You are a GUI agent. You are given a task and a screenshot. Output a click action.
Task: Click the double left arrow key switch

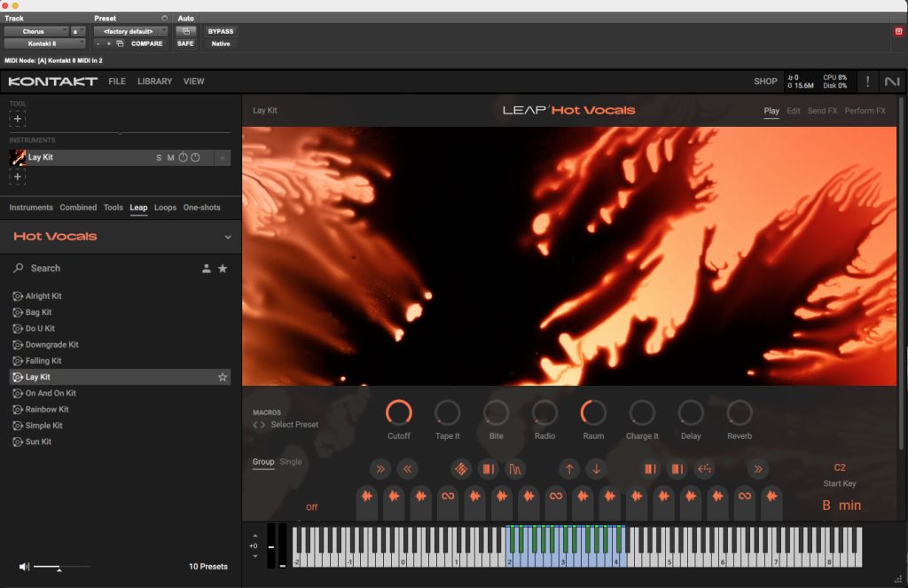click(x=407, y=469)
